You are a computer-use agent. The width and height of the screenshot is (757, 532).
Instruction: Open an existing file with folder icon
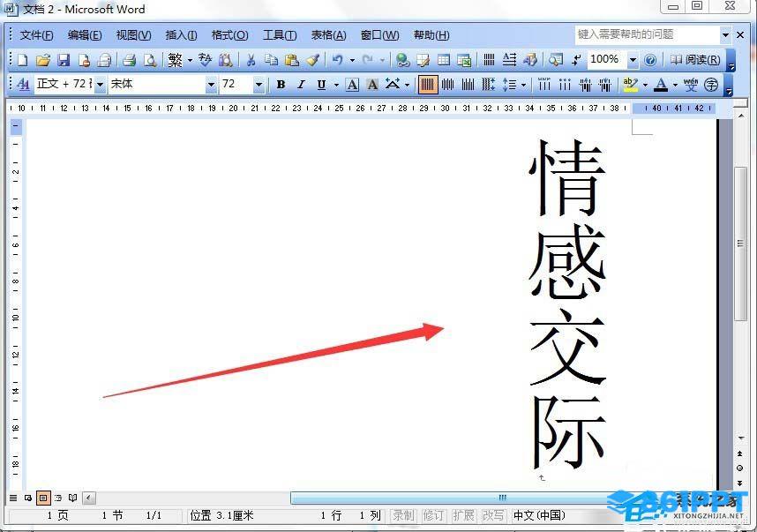43,60
